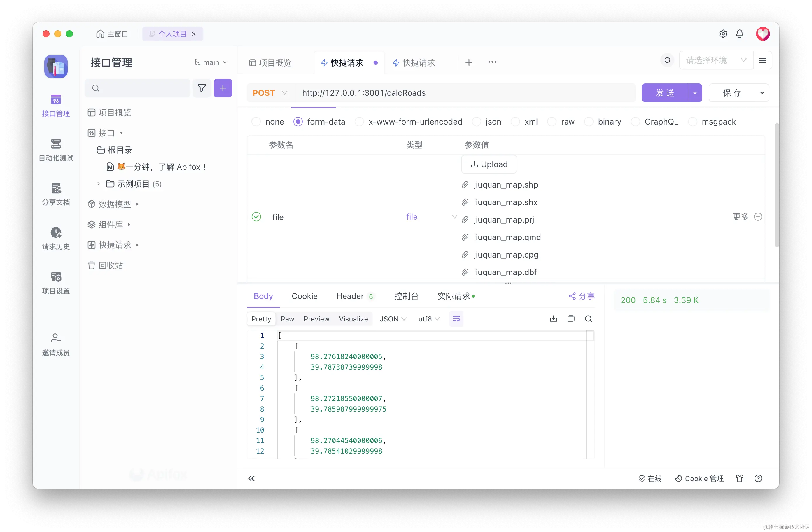Image resolution: width=812 pixels, height=532 pixels.
Task: Choose the raw body type option
Action: pyautogui.click(x=552, y=122)
